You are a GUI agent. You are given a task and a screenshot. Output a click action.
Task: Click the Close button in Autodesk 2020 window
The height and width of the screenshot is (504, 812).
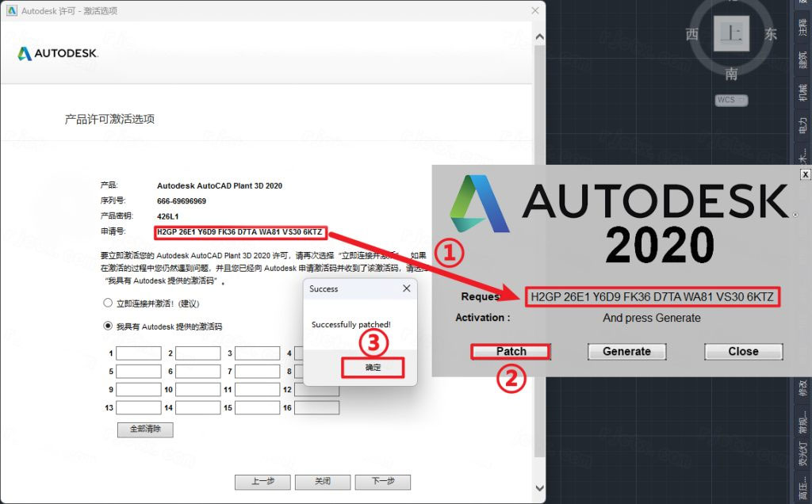743,351
